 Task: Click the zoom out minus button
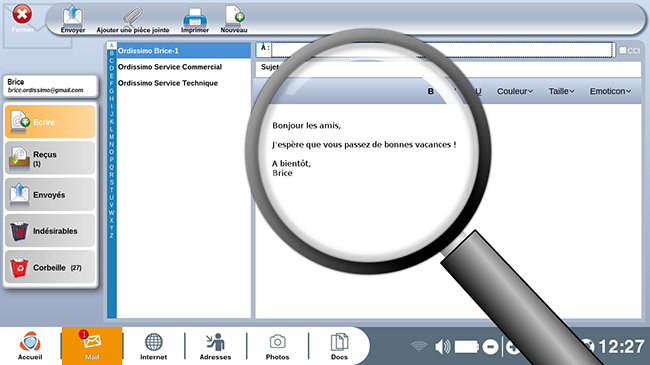pyautogui.click(x=490, y=347)
